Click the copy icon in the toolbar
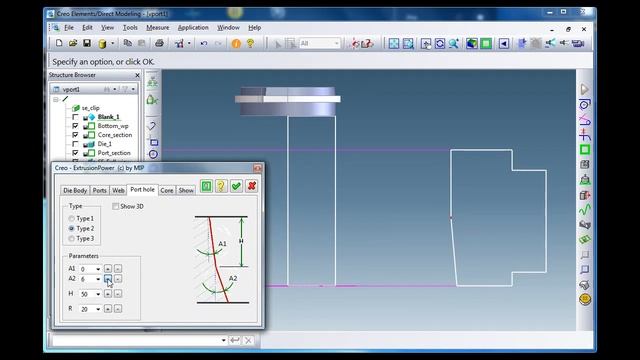Viewport: 640px width, 360px height. [x=127, y=43]
